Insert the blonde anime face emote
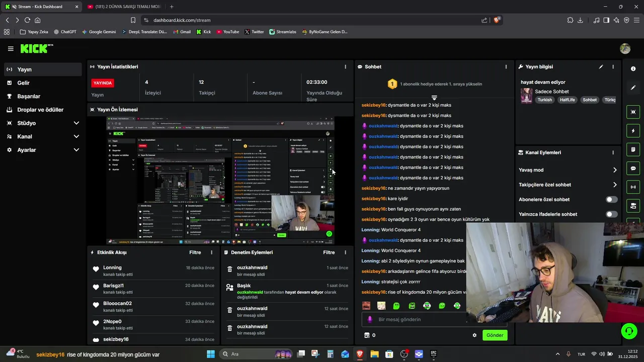 (381, 306)
